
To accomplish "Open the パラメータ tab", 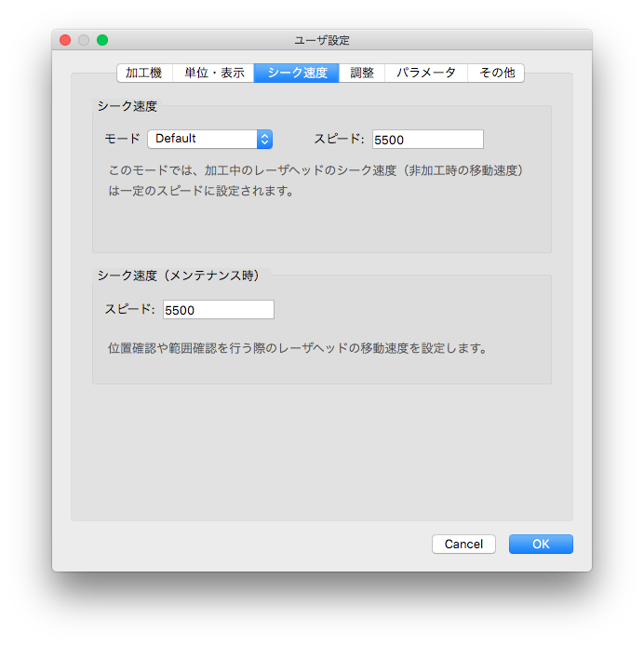I will (426, 73).
